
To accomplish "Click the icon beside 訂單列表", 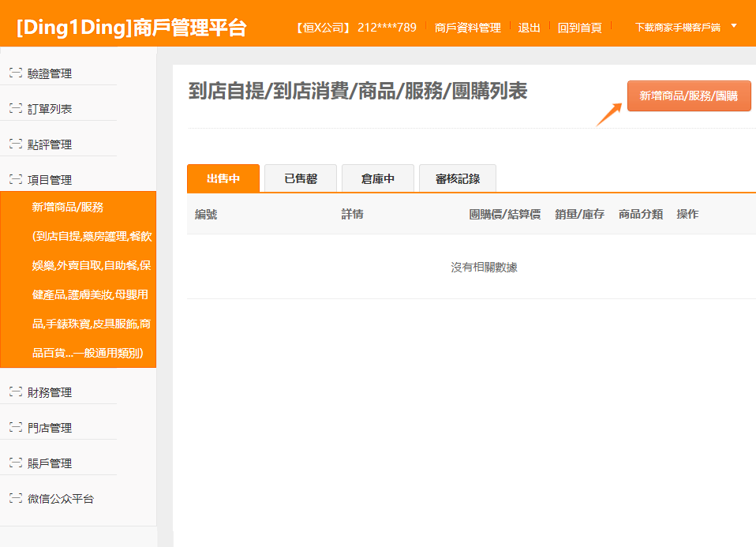I will pyautogui.click(x=15, y=109).
